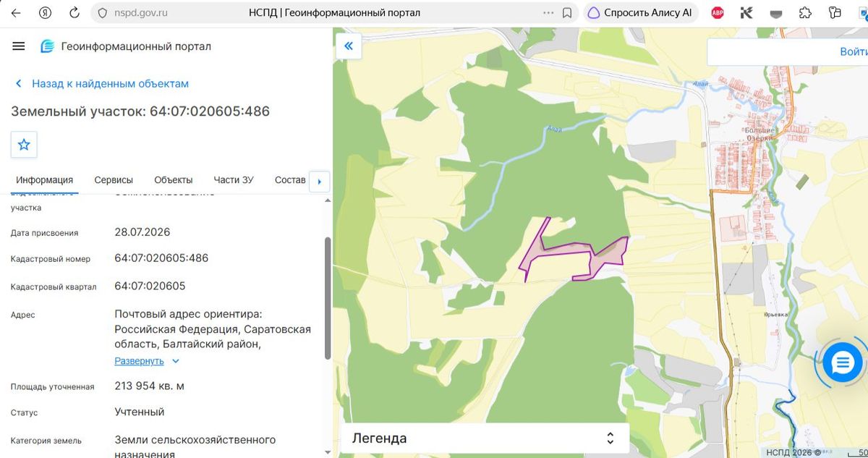
Task: Click the cadastral quarter value 64:07:020605
Action: pyautogui.click(x=150, y=286)
